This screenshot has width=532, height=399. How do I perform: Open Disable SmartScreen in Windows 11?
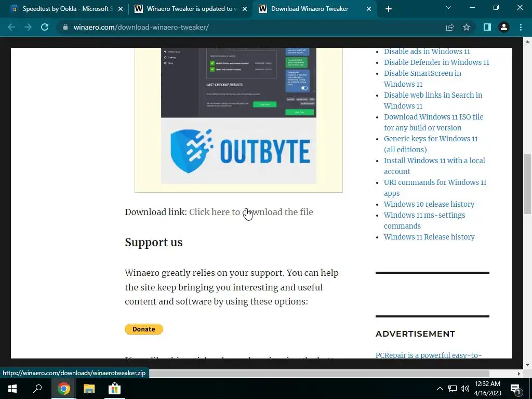(422, 79)
